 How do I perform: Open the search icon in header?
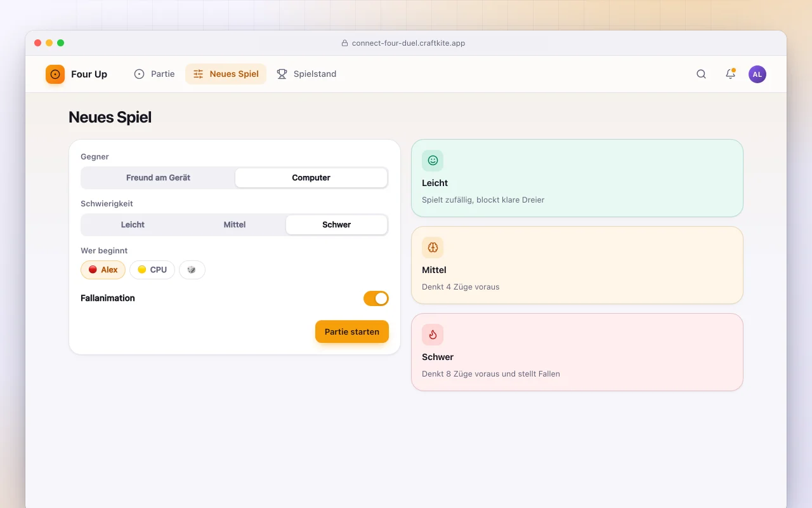click(x=701, y=74)
